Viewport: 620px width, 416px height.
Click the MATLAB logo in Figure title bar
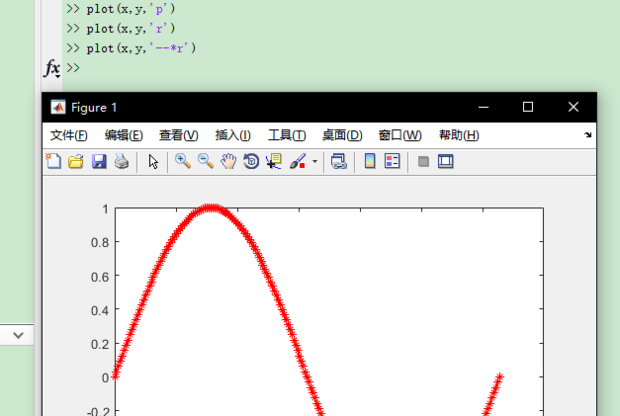pyautogui.click(x=58, y=107)
